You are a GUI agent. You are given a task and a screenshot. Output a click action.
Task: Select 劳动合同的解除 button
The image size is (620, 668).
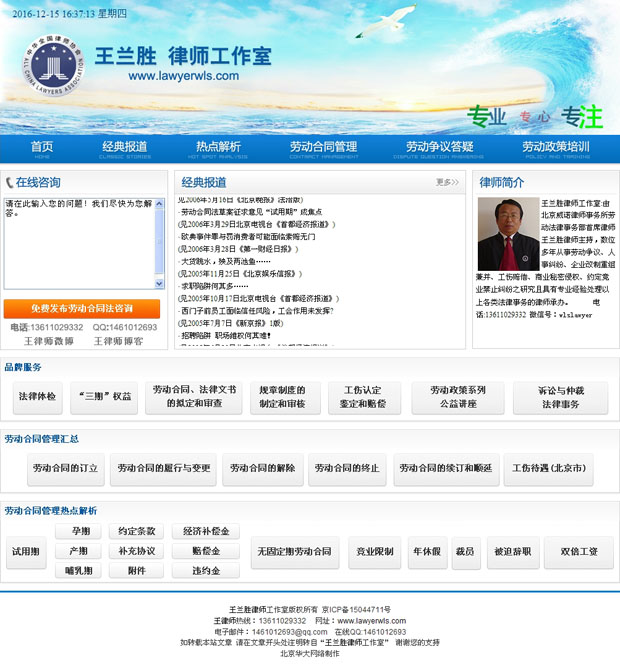262,468
